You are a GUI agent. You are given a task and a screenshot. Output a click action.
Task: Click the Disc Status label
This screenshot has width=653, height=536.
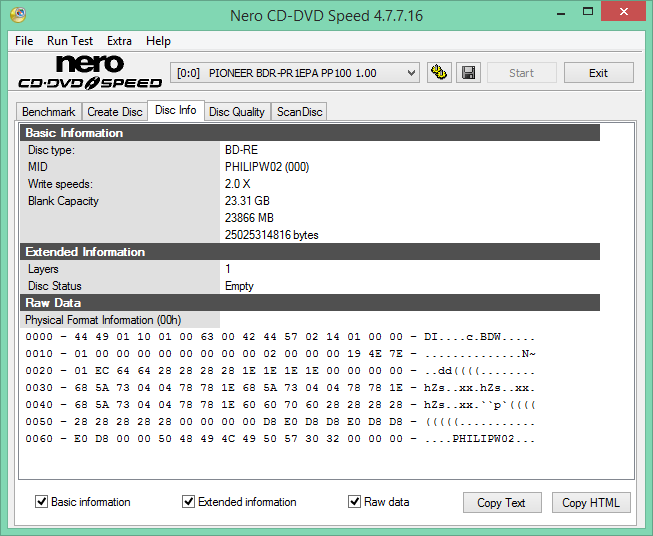click(x=55, y=286)
